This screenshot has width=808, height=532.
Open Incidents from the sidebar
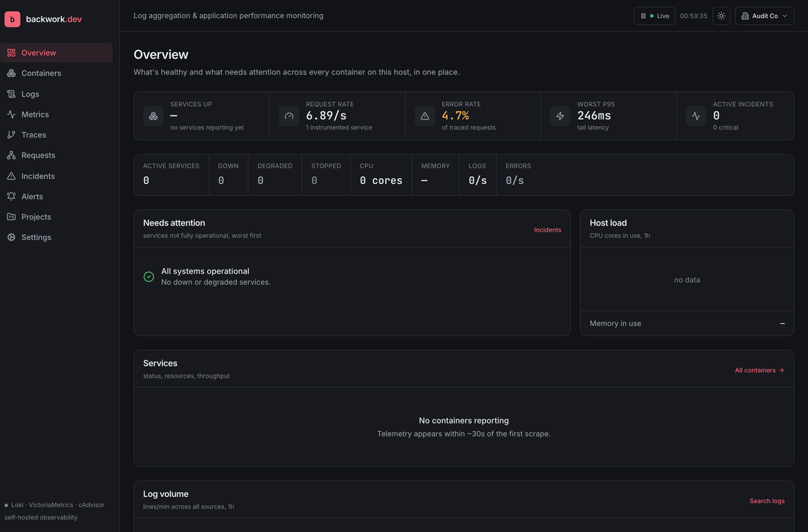pos(57,176)
